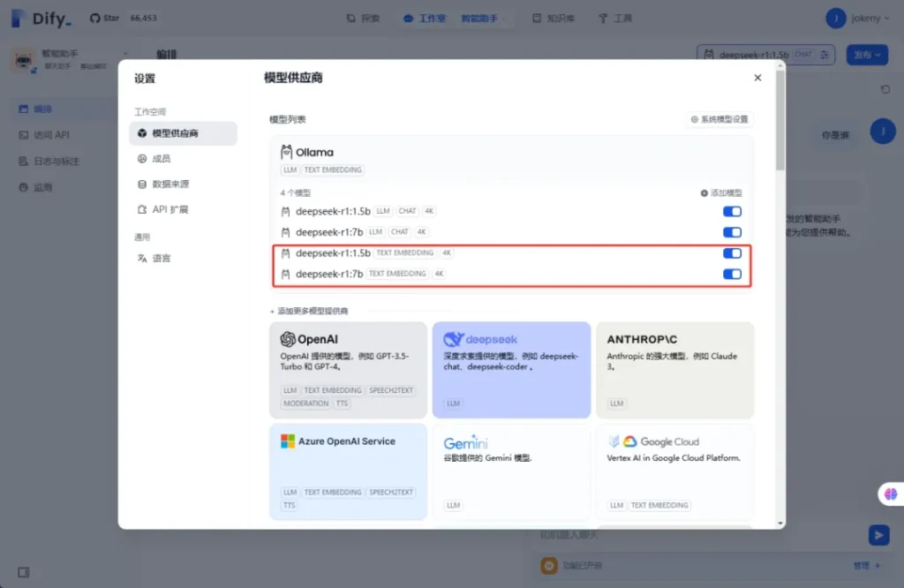The height and width of the screenshot is (588, 904).
Task: Open the Anthropic provider card
Action: 674,369
